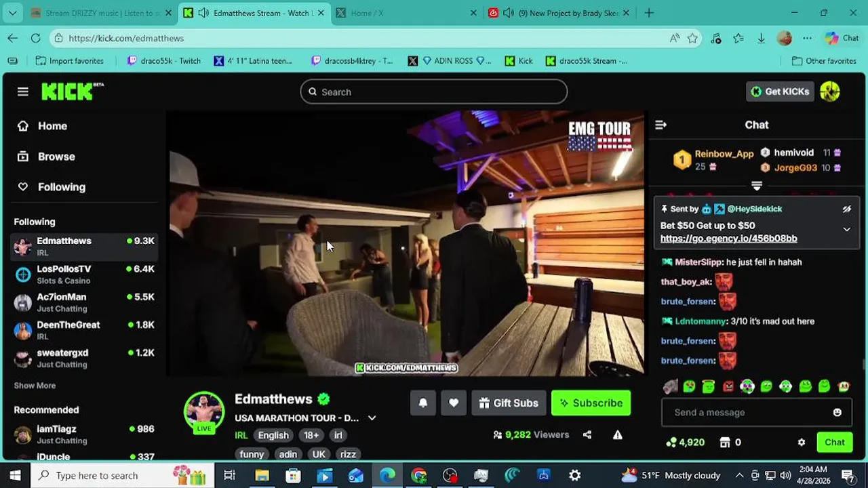Screen dimensions: 868x488
Task: Click the IRL category link
Action: [x=241, y=436]
